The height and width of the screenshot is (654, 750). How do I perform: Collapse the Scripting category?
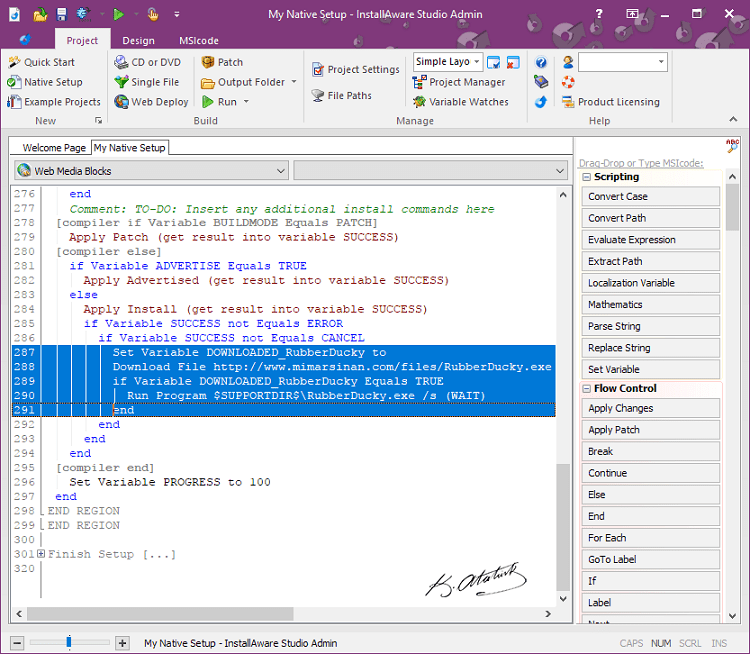pyautogui.click(x=586, y=177)
